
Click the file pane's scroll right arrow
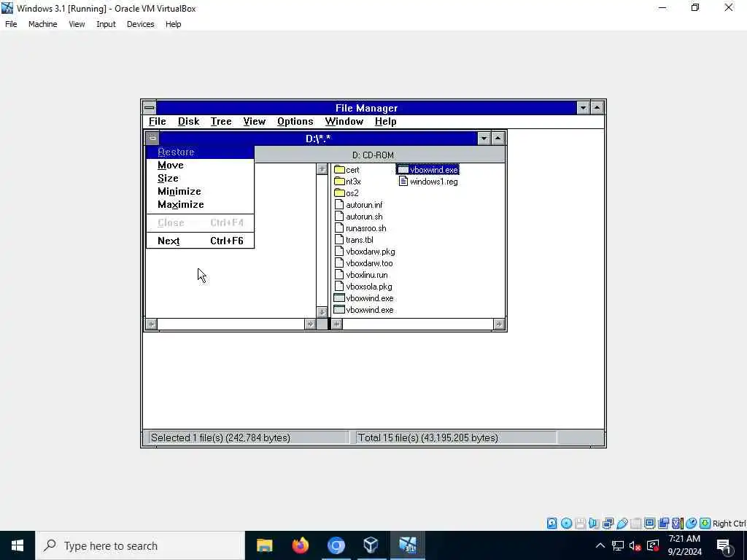click(499, 324)
